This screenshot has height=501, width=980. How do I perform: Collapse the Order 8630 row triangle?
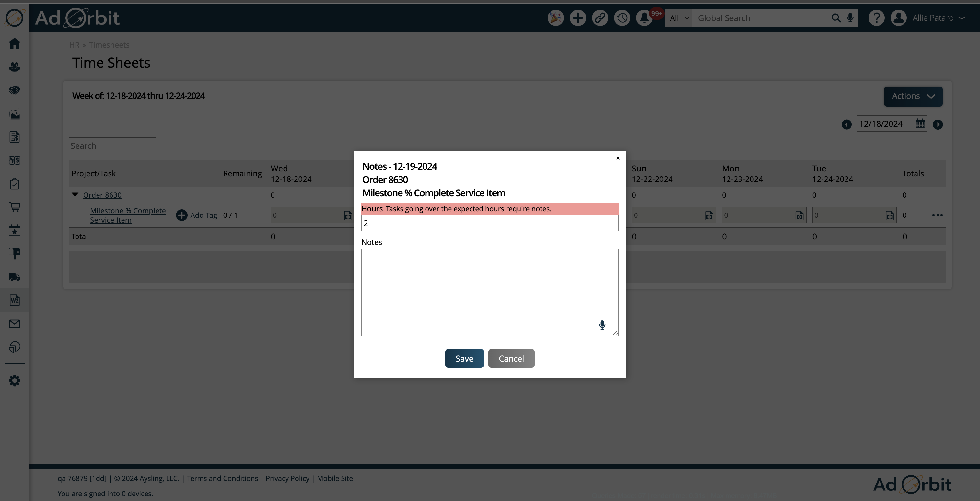point(75,195)
